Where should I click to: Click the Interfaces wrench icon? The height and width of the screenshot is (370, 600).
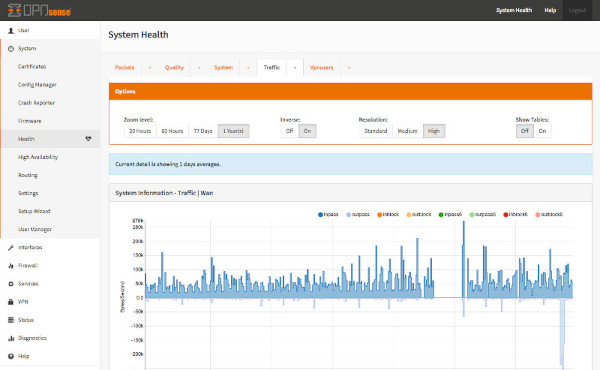coord(11,248)
